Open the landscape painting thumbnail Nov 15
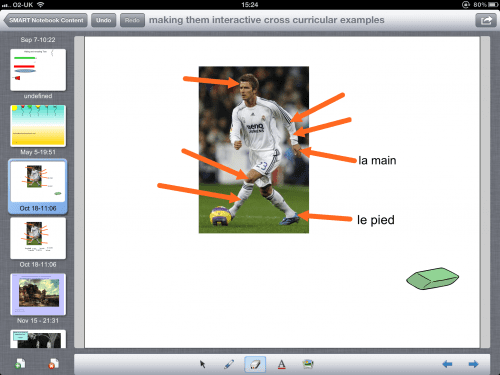500x375 pixels. (38, 294)
